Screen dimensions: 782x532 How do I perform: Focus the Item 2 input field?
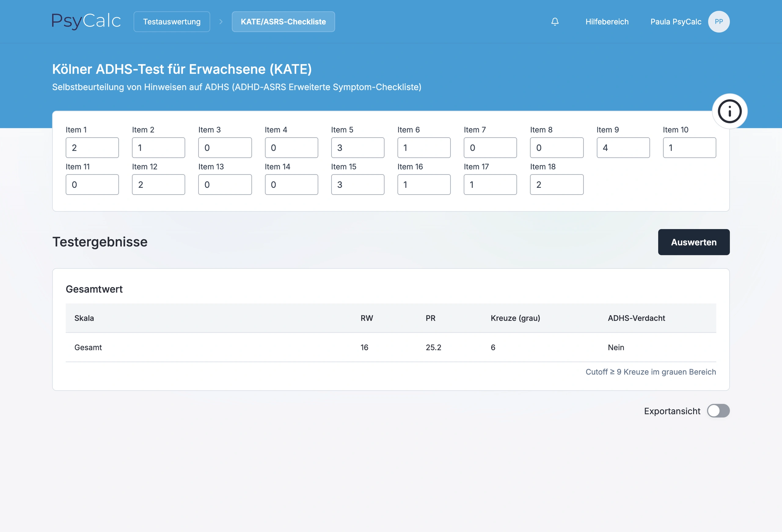159,148
